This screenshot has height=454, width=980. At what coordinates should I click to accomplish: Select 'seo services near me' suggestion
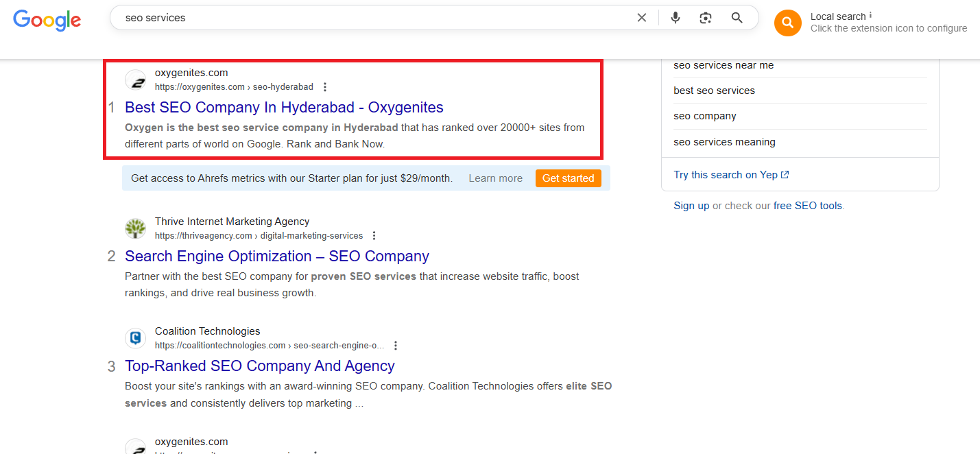pyautogui.click(x=724, y=65)
